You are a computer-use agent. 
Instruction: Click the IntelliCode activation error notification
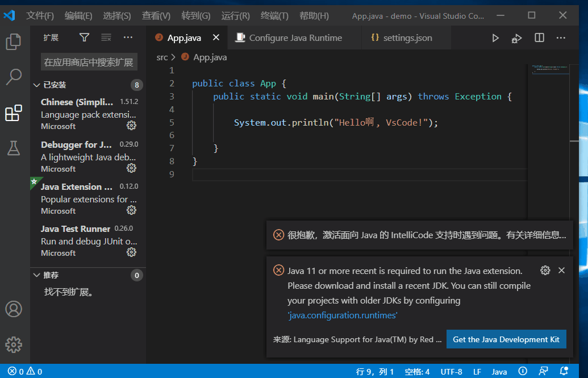click(420, 235)
